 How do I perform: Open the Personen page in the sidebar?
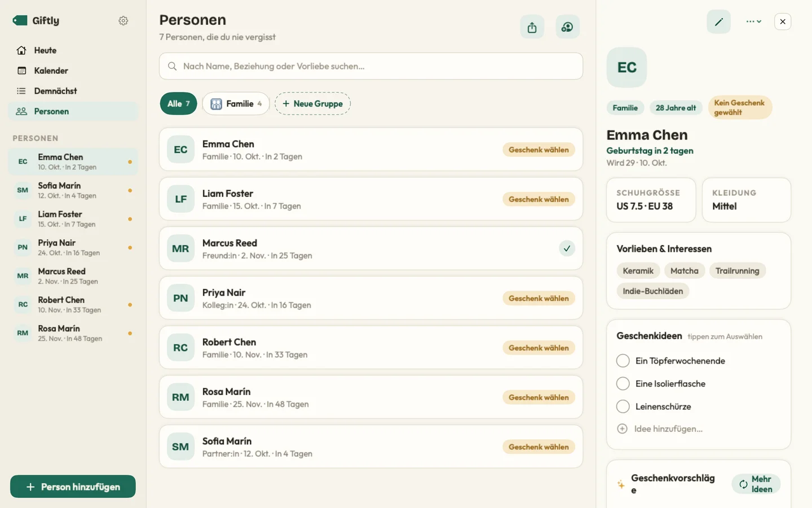tap(73, 111)
